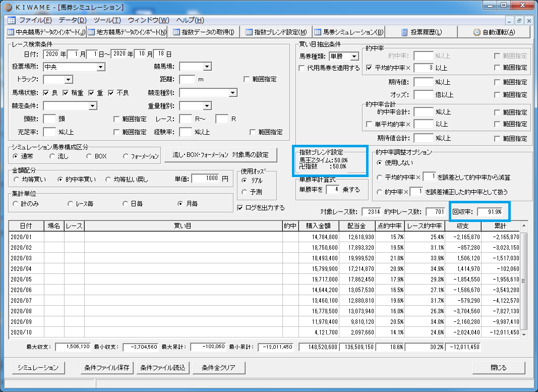Open the ヘルプ(H) menu
This screenshot has height=392, width=538.
(190, 20)
